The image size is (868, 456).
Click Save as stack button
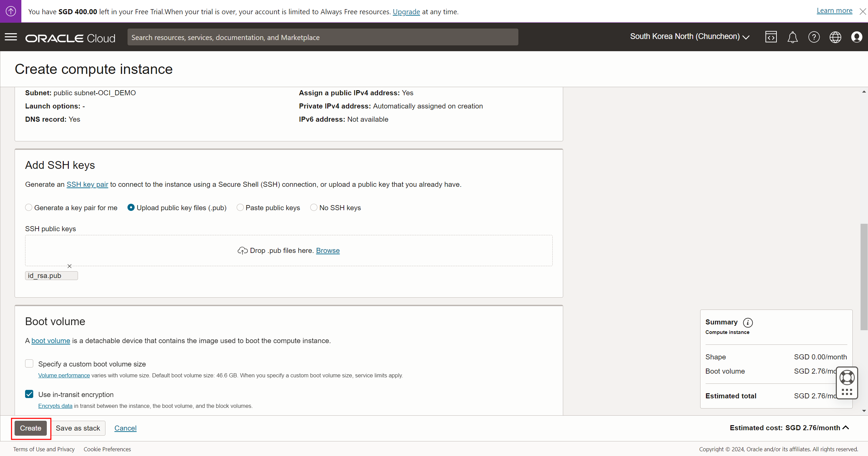click(78, 428)
